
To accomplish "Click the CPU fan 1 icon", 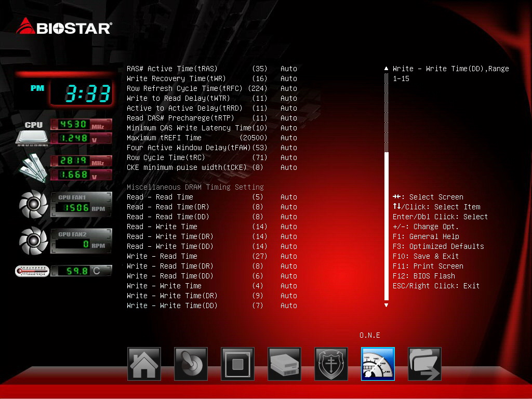I will click(33, 204).
